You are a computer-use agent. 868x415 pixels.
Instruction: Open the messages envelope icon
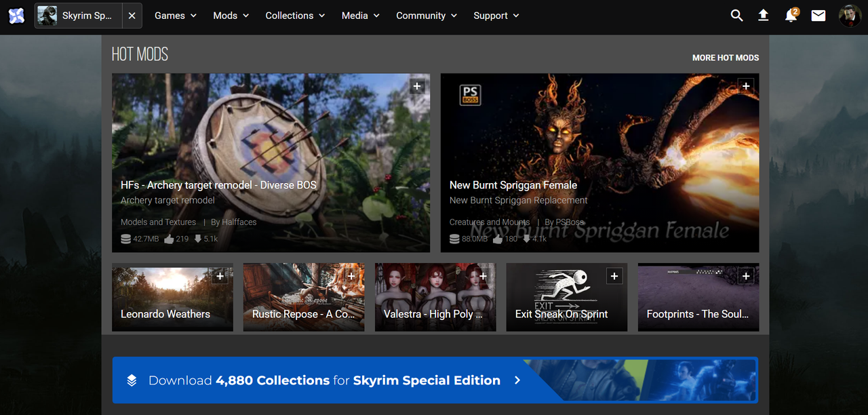[818, 15]
